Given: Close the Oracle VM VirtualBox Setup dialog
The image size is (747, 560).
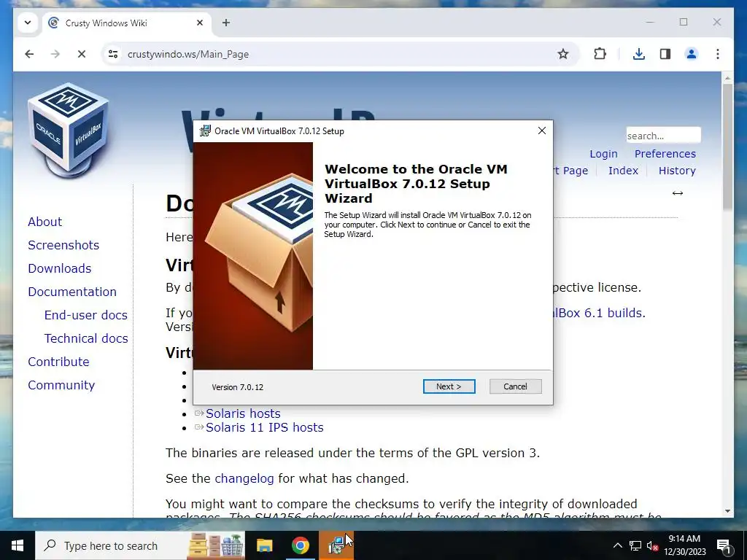Looking at the screenshot, I should [542, 131].
